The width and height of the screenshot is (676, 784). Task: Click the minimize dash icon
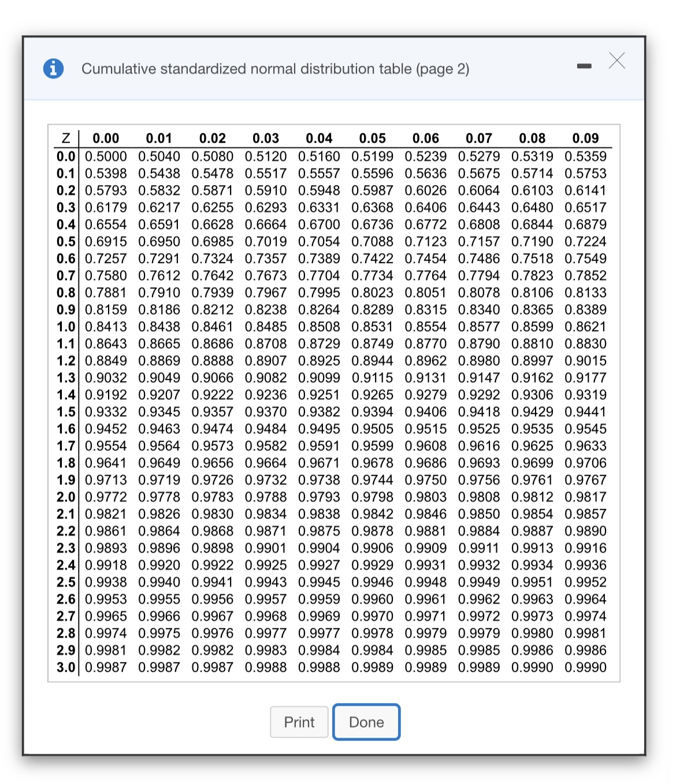pos(584,65)
